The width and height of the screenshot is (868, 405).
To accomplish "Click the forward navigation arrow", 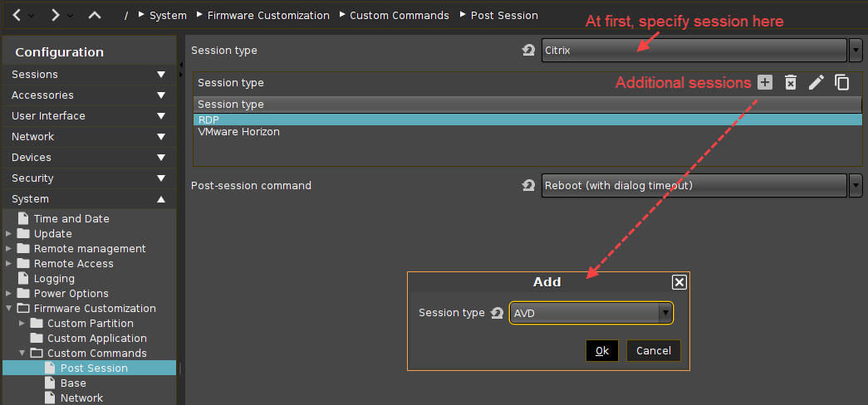I will coord(55,15).
